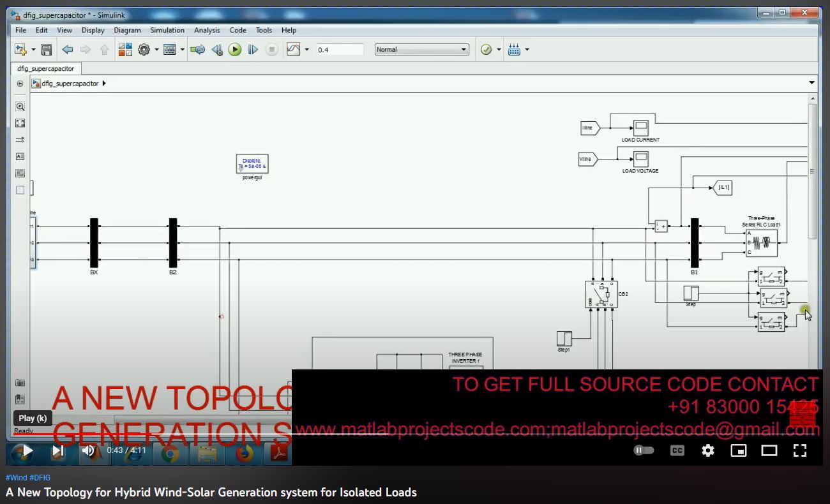Open the New Model dropdown arrow
Image resolution: width=830 pixels, height=504 pixels.
33,50
